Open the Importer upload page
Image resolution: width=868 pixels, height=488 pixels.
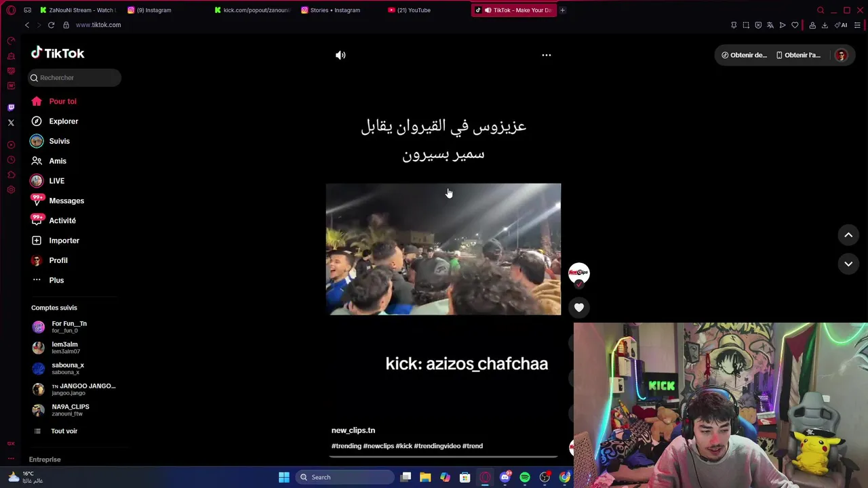coord(55,241)
